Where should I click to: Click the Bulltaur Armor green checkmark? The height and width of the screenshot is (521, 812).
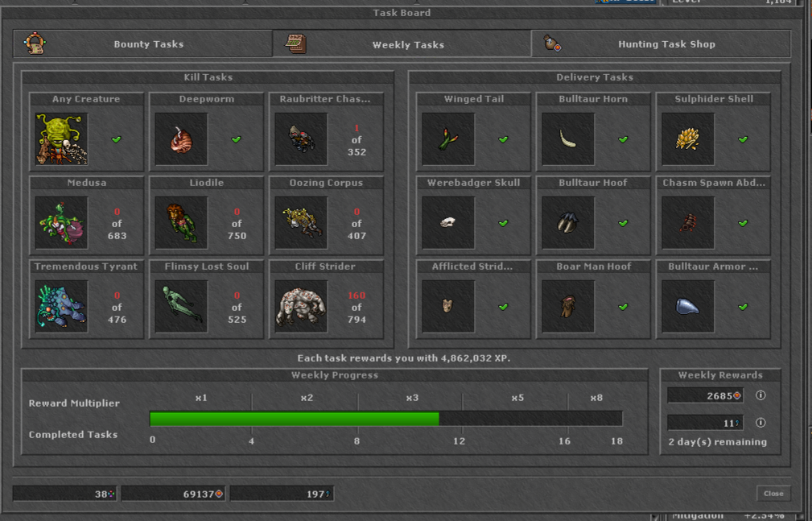coord(743,307)
